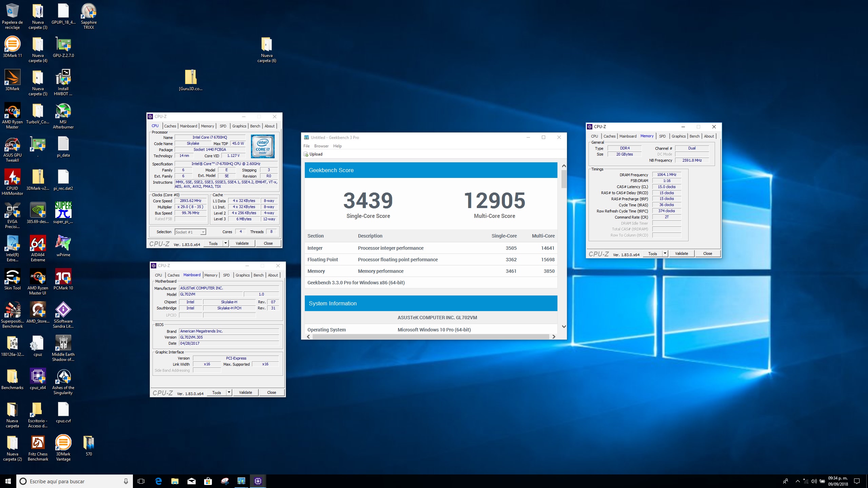Select the Intel Extreme Tuning icon
The width and height of the screenshot is (868, 488).
click(12, 249)
